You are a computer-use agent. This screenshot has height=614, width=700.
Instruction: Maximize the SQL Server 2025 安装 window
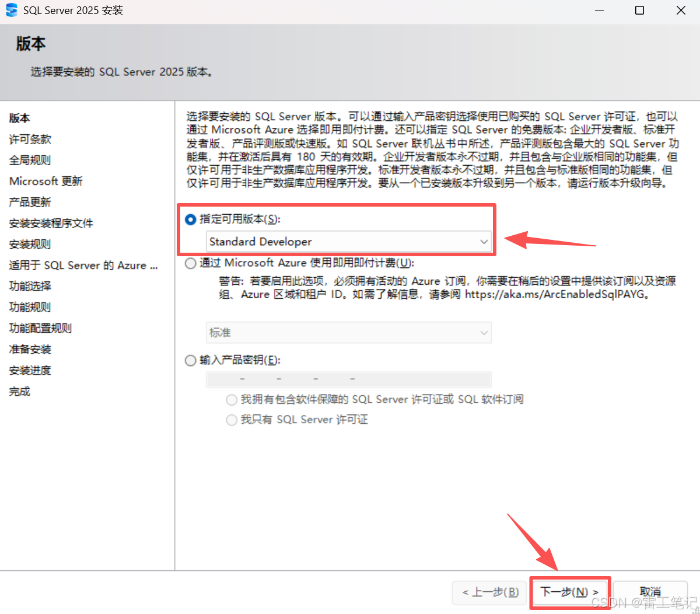639,11
